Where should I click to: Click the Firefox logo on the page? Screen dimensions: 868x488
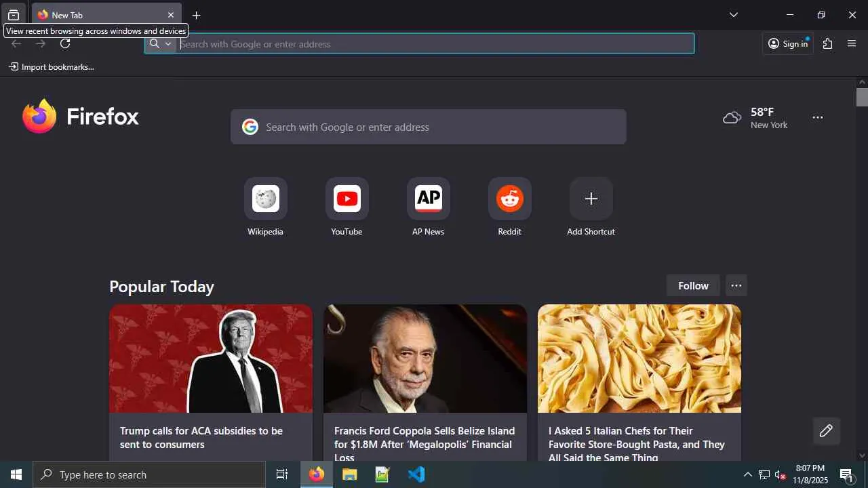tap(80, 117)
